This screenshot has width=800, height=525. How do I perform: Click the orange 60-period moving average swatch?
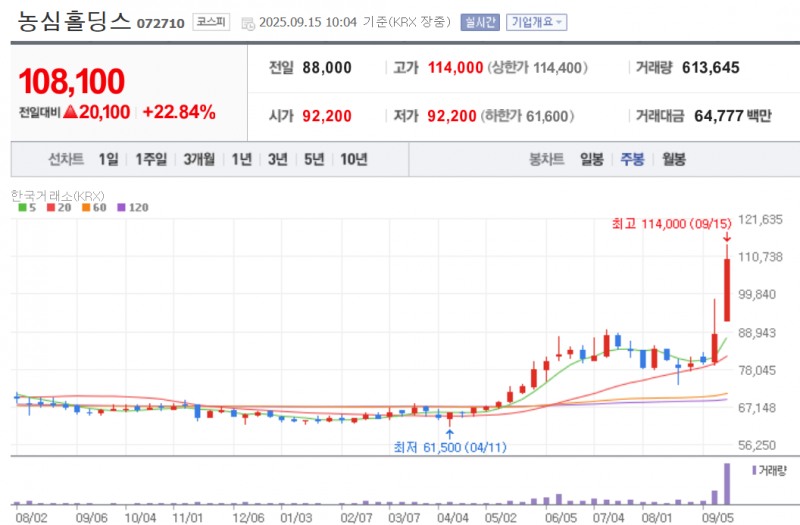pyautogui.click(x=86, y=208)
